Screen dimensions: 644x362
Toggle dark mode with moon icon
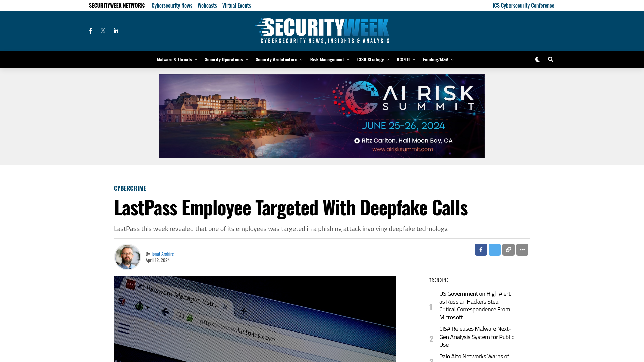point(537,59)
